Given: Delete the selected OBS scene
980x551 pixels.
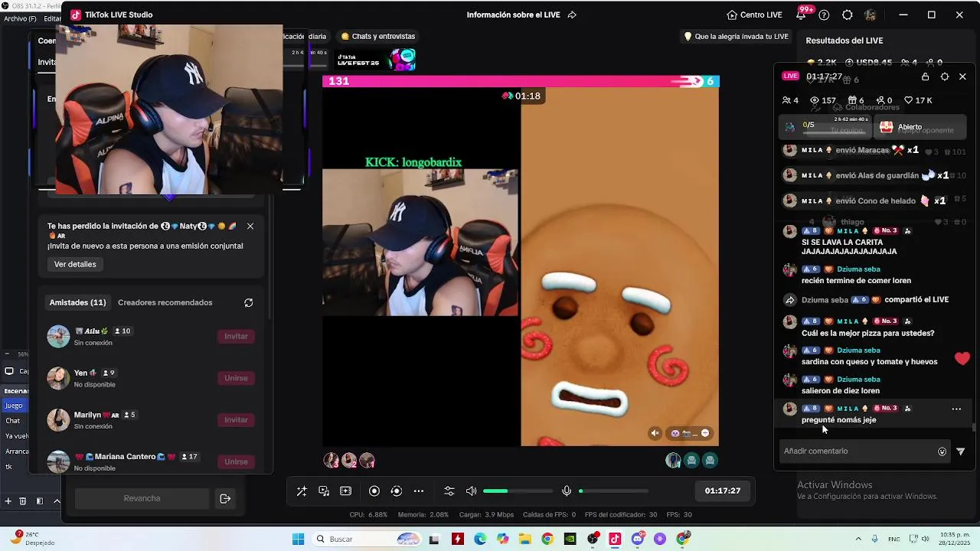Looking at the screenshot, I should point(22,501).
